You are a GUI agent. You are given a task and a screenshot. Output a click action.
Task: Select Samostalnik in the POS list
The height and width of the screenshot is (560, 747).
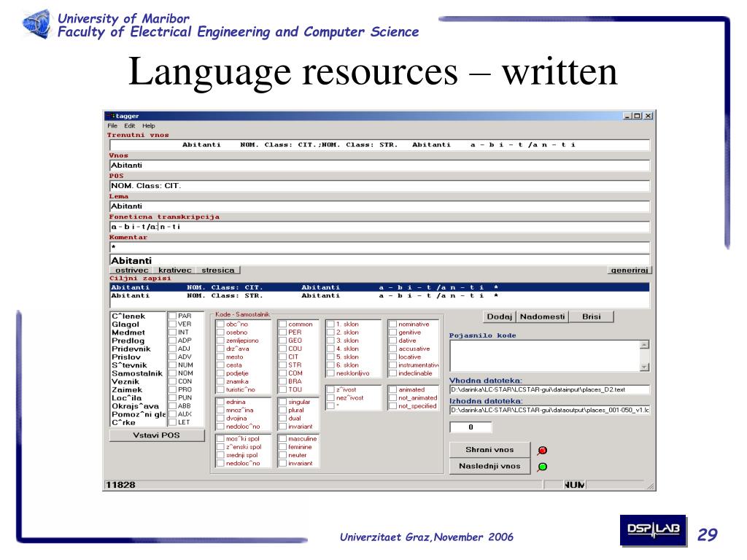pos(137,373)
